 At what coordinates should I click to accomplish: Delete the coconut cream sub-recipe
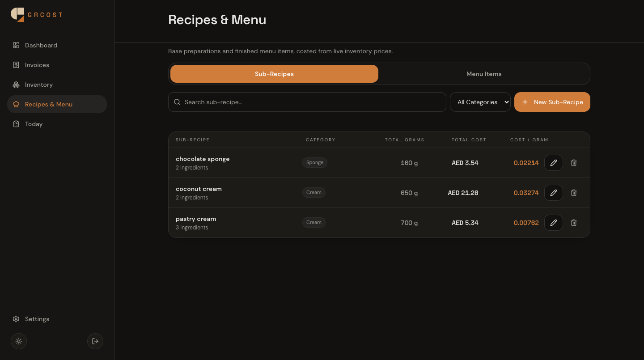574,193
